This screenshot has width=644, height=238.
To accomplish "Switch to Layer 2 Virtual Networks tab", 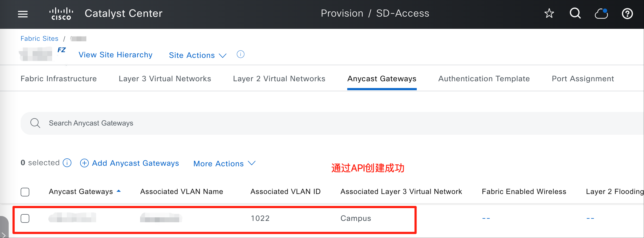I will coord(279,79).
